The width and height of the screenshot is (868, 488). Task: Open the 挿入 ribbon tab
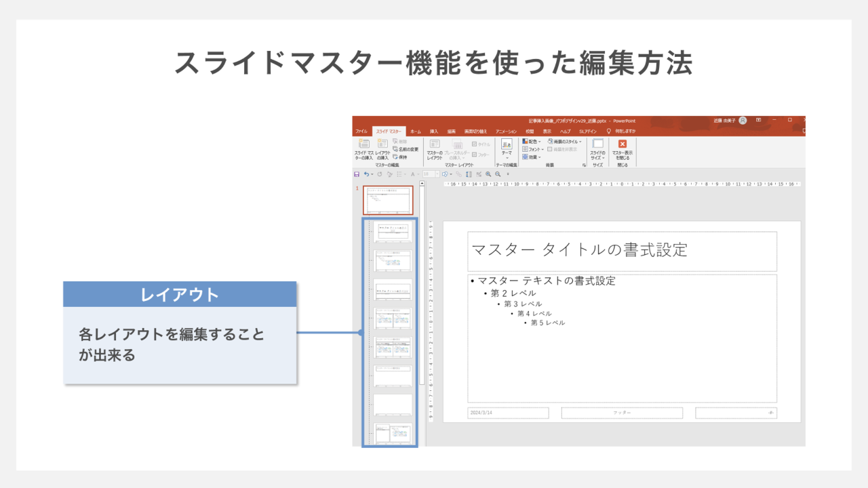coord(434,131)
